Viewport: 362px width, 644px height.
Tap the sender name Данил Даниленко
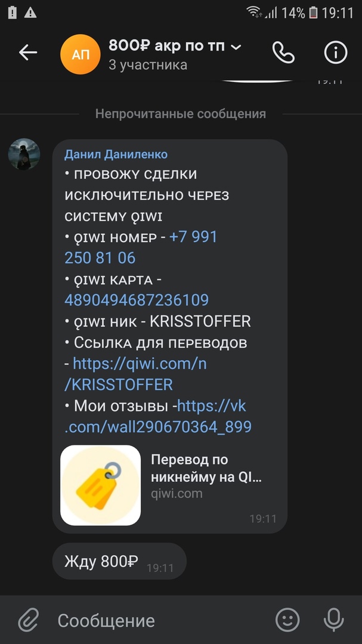[116, 154]
